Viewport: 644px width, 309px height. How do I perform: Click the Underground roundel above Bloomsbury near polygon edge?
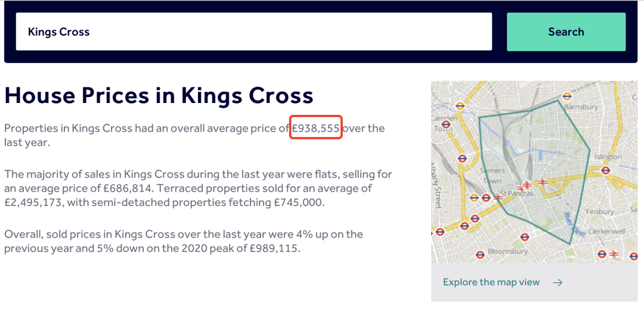(x=524, y=237)
